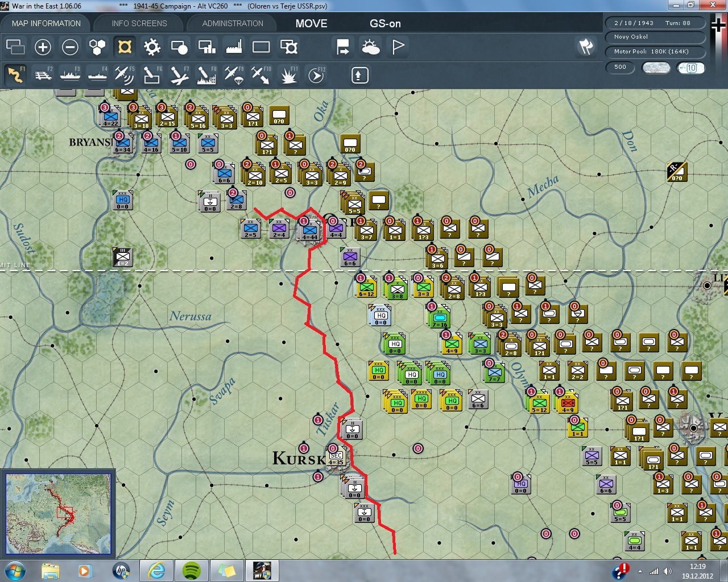Open Windows Explorer from the taskbar
This screenshot has height=582, width=728.
pyautogui.click(x=51, y=570)
